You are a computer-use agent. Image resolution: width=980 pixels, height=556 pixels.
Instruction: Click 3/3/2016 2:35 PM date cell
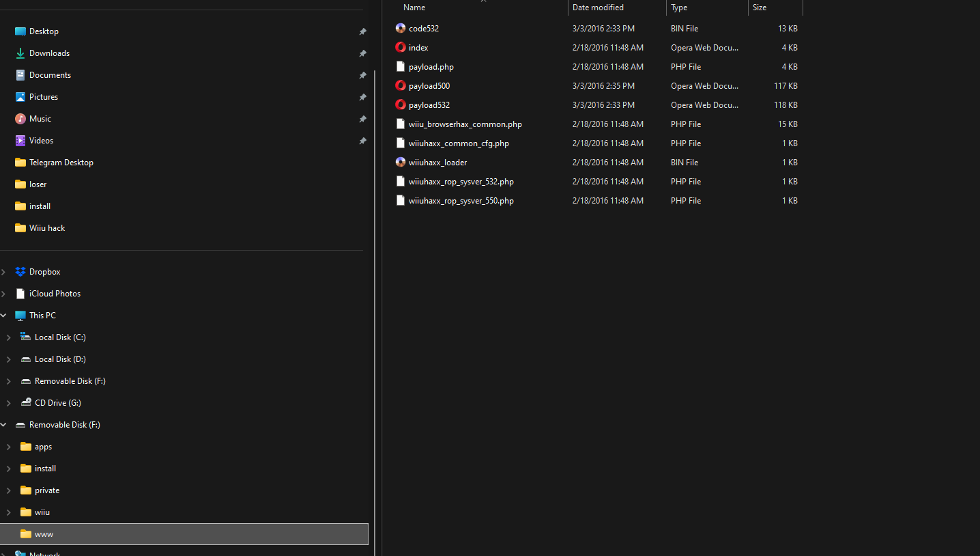[x=603, y=86]
